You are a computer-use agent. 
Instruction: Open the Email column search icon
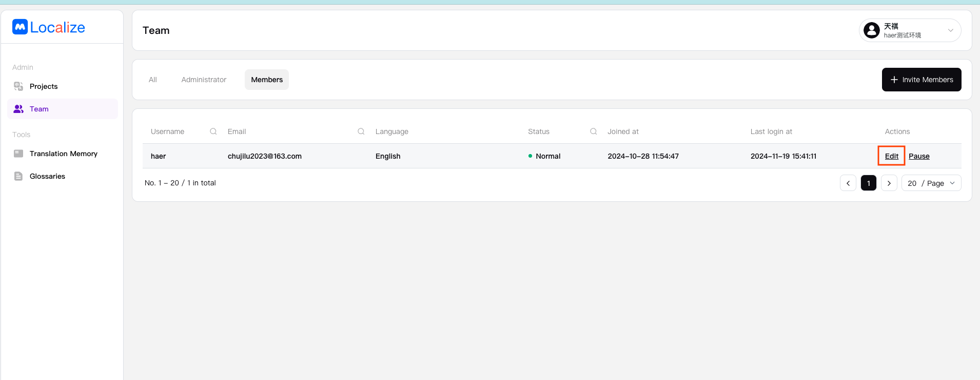[361, 131]
